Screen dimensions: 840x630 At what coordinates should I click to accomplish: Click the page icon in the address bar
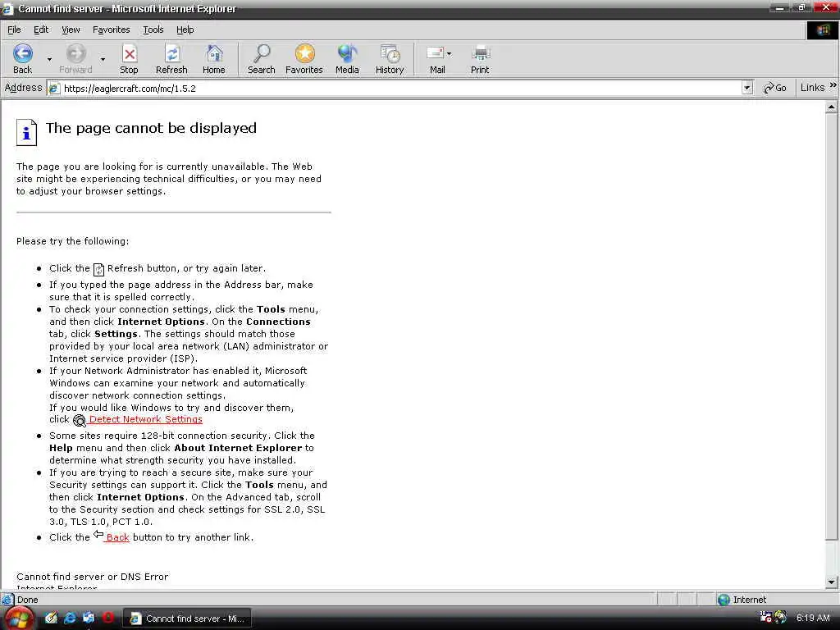click(54, 89)
